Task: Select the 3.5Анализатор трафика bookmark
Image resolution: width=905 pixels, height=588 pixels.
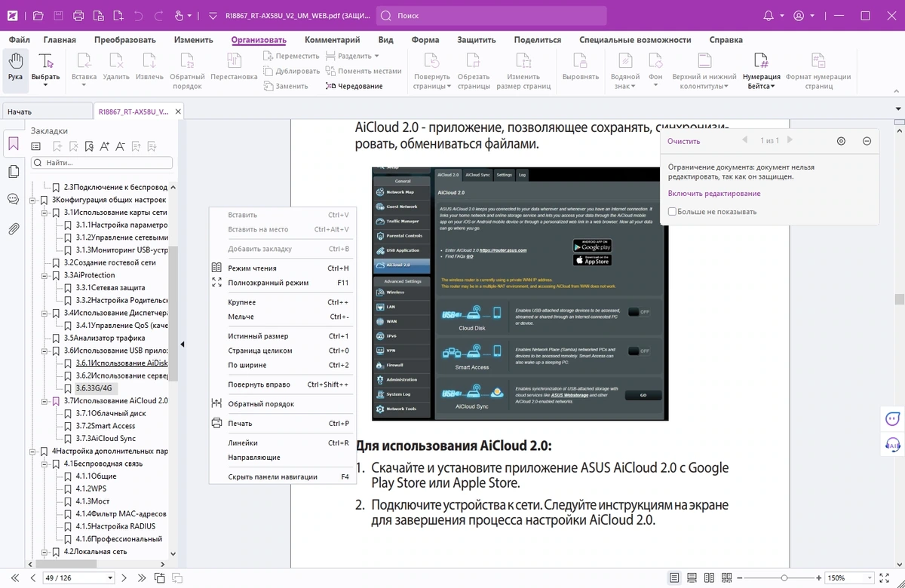Action: tap(104, 338)
